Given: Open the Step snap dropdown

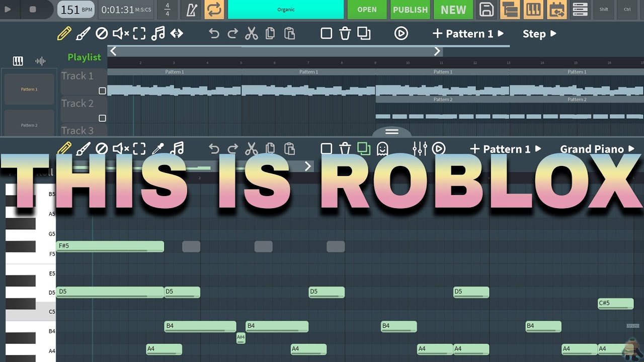Looking at the screenshot, I should coord(539,34).
